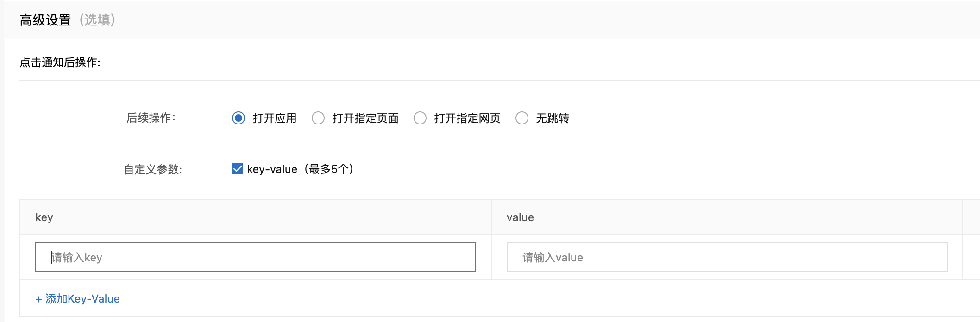Select the 打开应用 radio button

(x=239, y=118)
